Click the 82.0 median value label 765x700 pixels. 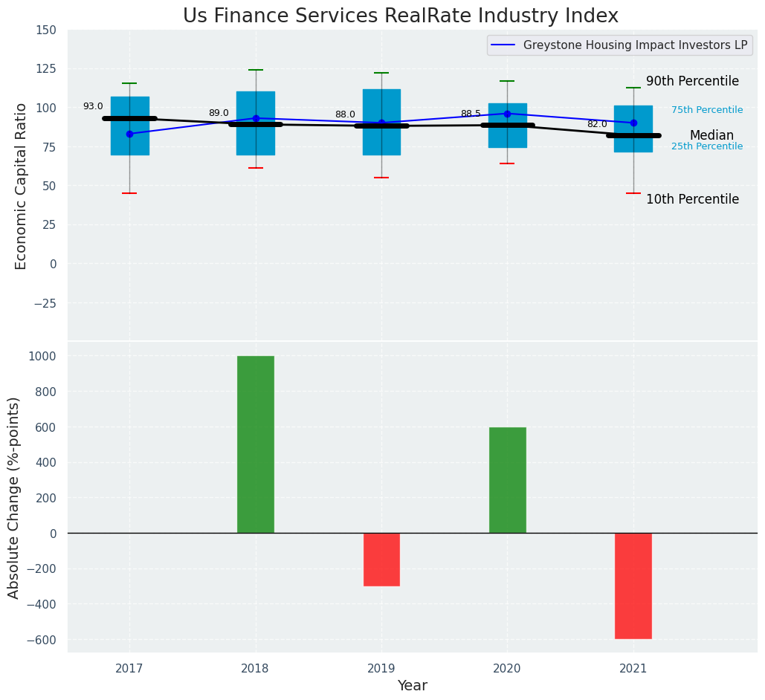(597, 124)
